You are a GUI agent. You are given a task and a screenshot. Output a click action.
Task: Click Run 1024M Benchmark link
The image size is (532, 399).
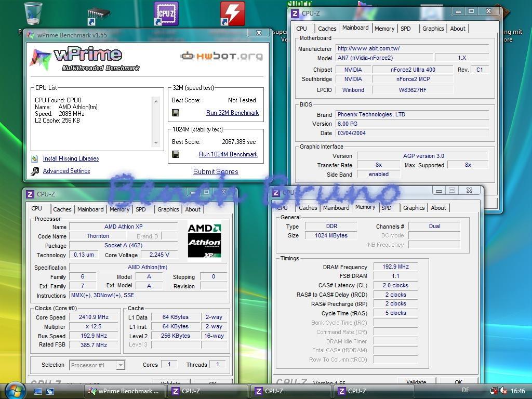(x=229, y=154)
